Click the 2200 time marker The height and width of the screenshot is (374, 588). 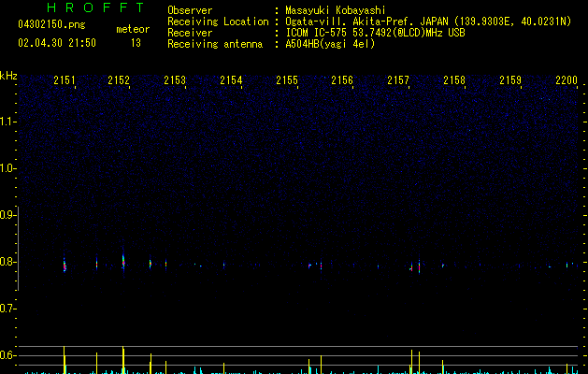566,79
